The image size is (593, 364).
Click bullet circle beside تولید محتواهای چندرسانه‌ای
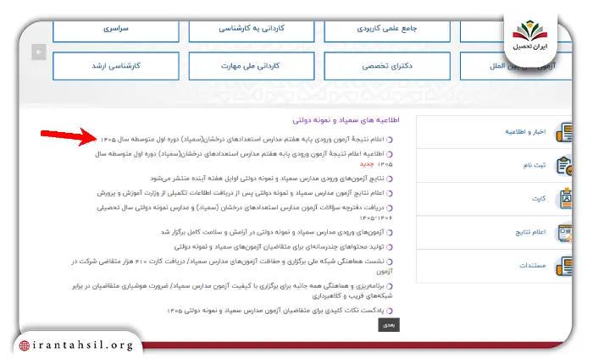click(x=389, y=247)
